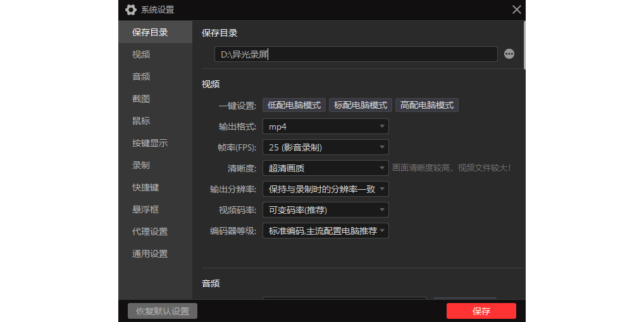Open 截图 settings in sidebar
This screenshot has height=322, width=644.
coord(155,99)
